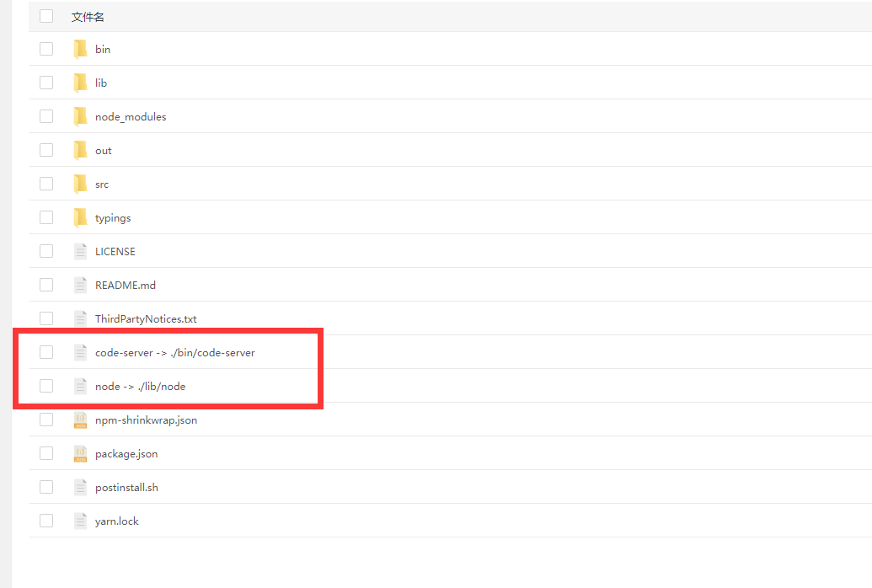Select the README.md row checkbox

pyautogui.click(x=46, y=285)
